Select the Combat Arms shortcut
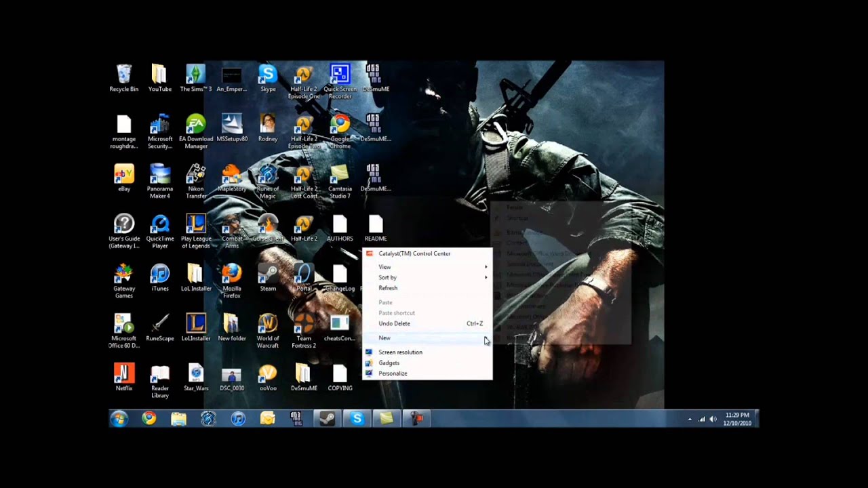Viewport: 868px width, 488px height. pos(231,231)
